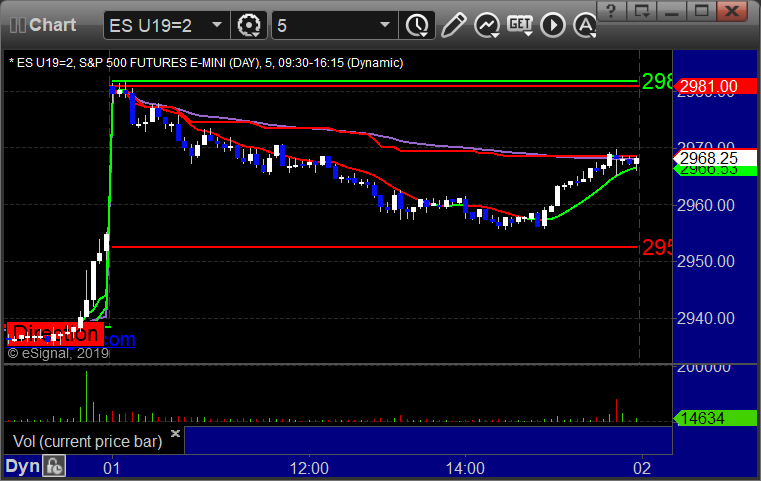This screenshot has width=761, height=481.
Task: Click the green 14634 volume label
Action: pos(715,418)
